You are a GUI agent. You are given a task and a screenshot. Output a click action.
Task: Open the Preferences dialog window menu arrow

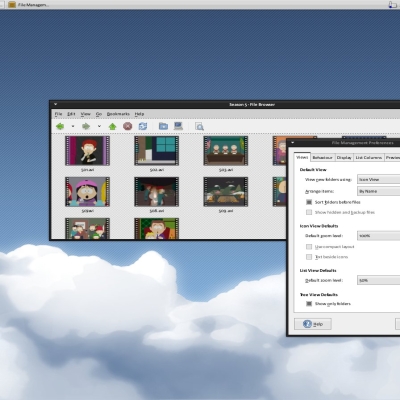pos(292,143)
